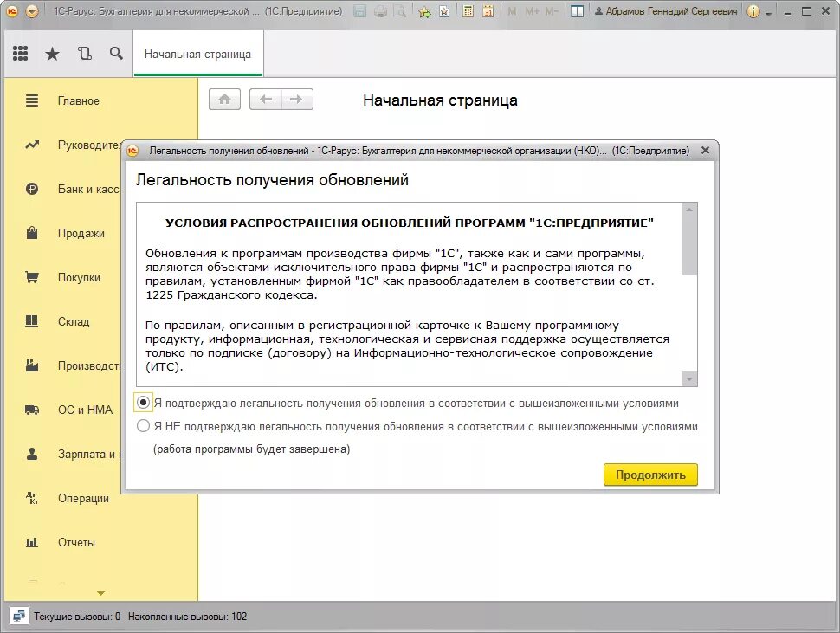840x633 pixels.
Task: Click the Продажи shopping bag icon
Action: [32, 233]
